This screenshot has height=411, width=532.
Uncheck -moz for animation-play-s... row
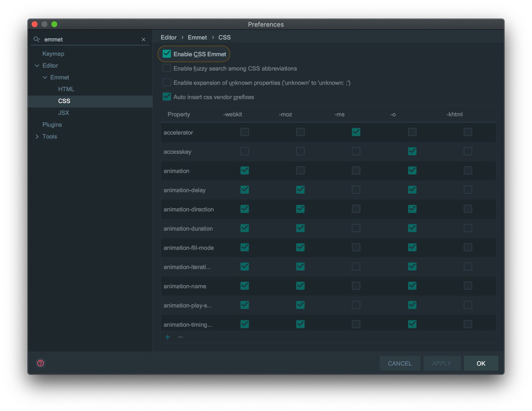pos(300,305)
